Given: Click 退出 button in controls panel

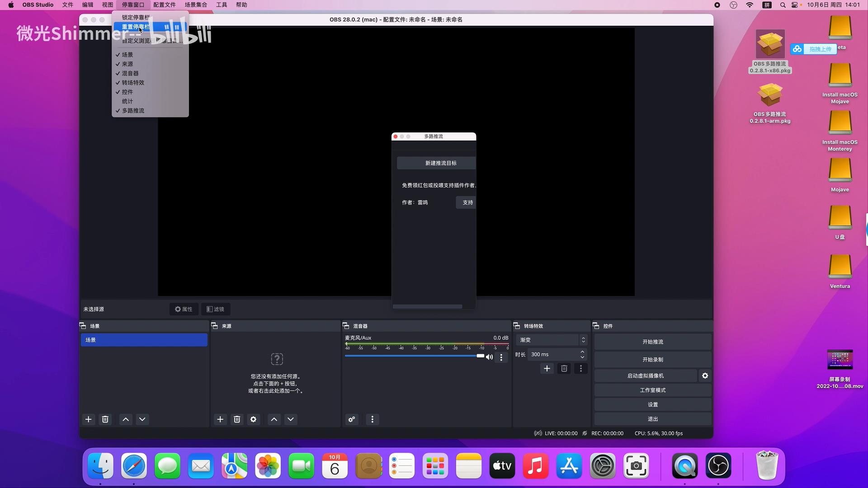Looking at the screenshot, I should (x=653, y=419).
